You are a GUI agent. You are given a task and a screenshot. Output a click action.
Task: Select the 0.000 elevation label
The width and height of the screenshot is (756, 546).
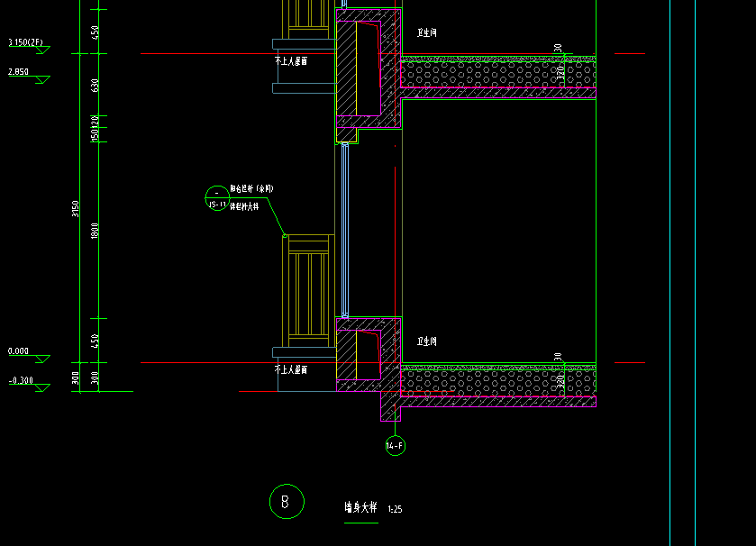click(x=18, y=350)
